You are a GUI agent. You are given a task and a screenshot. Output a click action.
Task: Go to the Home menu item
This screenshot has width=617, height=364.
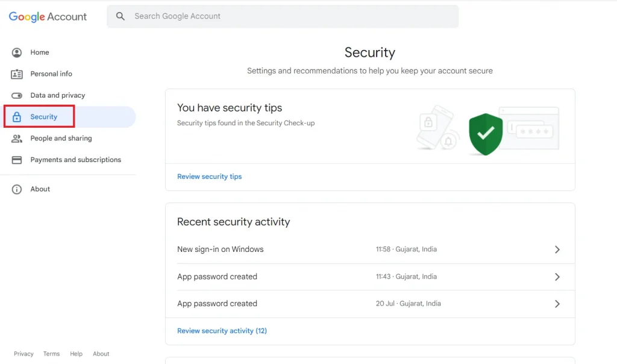(x=39, y=52)
